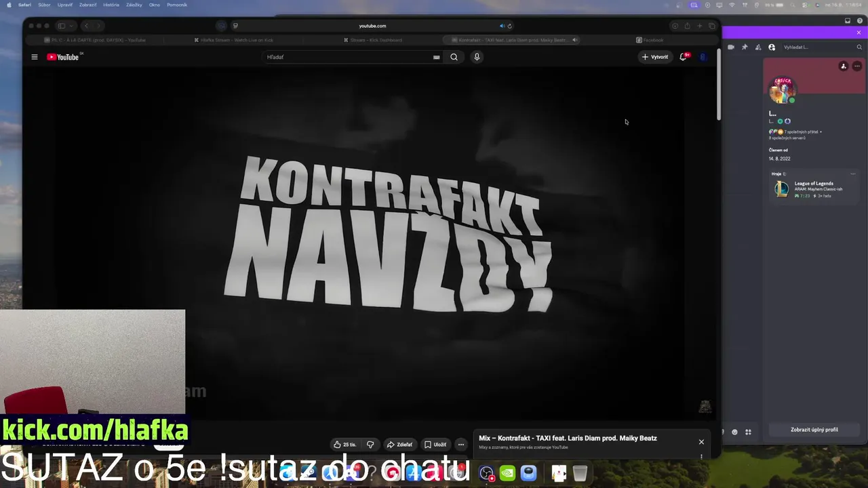Switch to Hlafka Stream Kick tab
Screen dimensions: 868x488
click(x=234, y=40)
